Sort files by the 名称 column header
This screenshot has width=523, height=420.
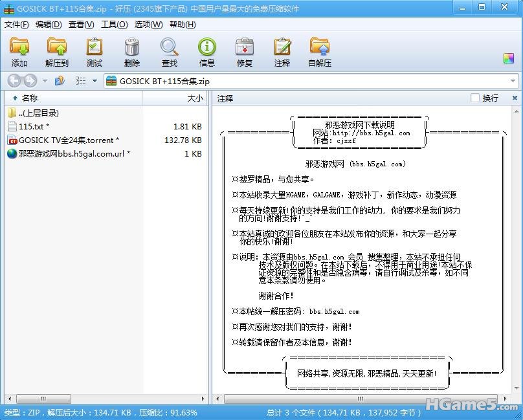click(73, 98)
